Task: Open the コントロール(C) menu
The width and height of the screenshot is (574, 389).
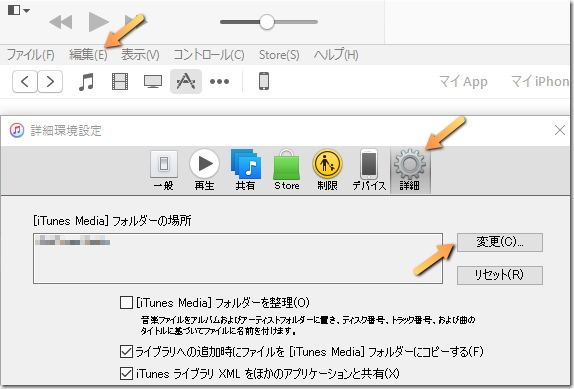Action: click(209, 55)
